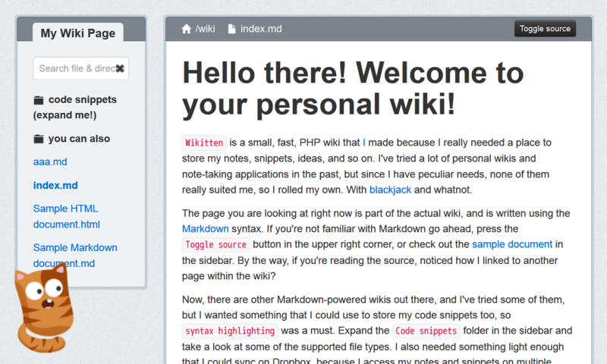Expand the "you can also" folder

[71, 139]
